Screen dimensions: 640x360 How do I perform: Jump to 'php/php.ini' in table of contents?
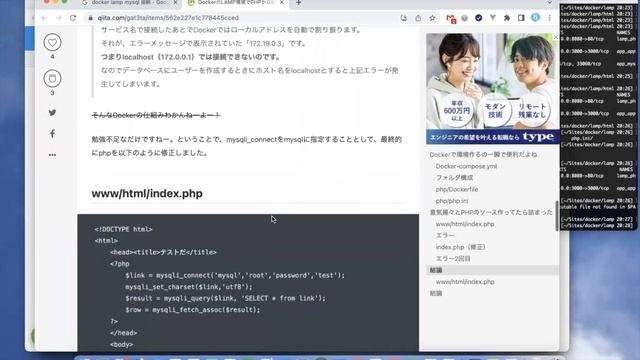pos(452,201)
